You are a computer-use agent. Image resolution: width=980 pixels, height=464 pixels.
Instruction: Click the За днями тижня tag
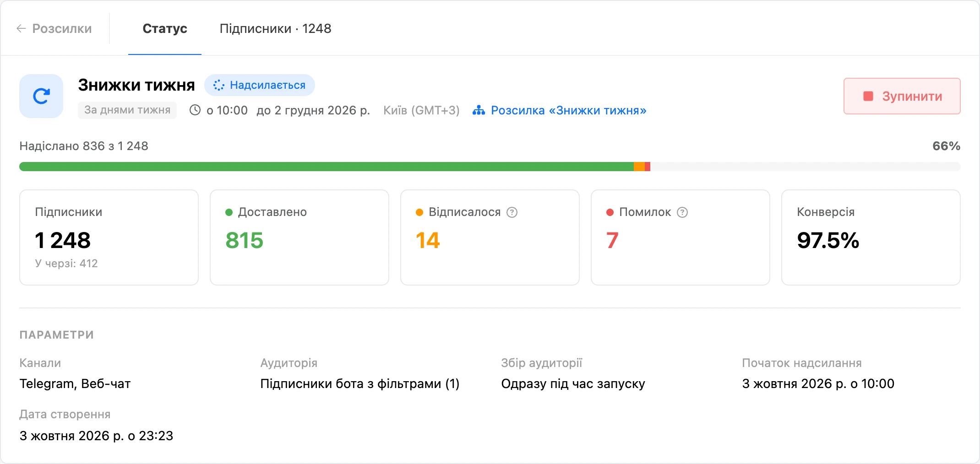[x=127, y=110]
